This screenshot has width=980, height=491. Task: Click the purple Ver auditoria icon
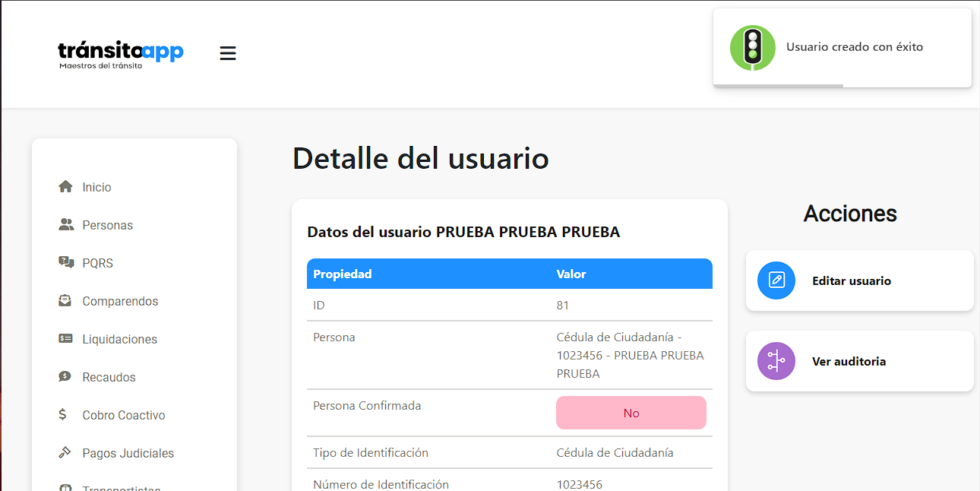point(776,361)
